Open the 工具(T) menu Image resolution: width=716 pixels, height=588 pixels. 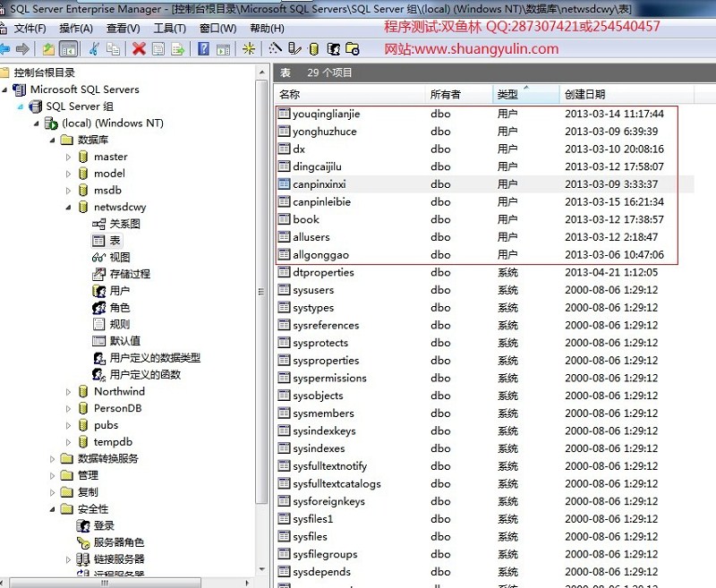169,29
